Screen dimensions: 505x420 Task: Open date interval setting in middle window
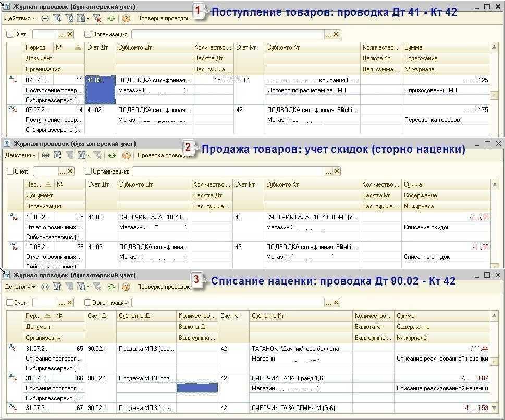46,155
